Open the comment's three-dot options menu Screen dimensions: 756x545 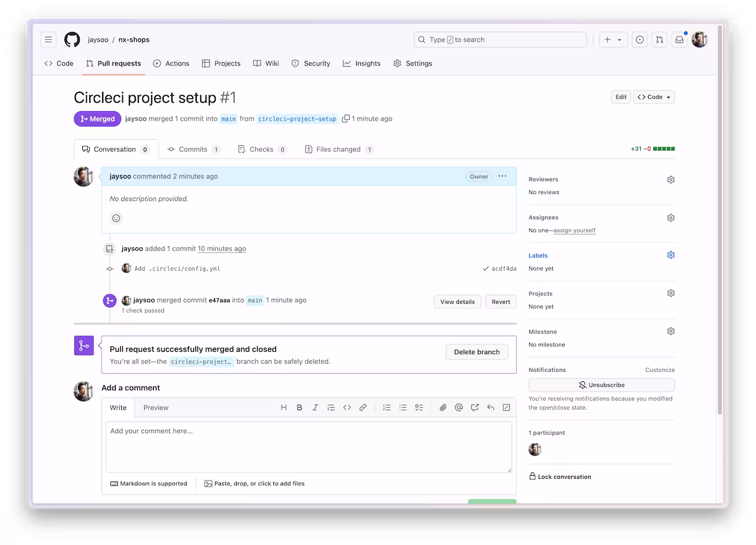pyautogui.click(x=502, y=176)
